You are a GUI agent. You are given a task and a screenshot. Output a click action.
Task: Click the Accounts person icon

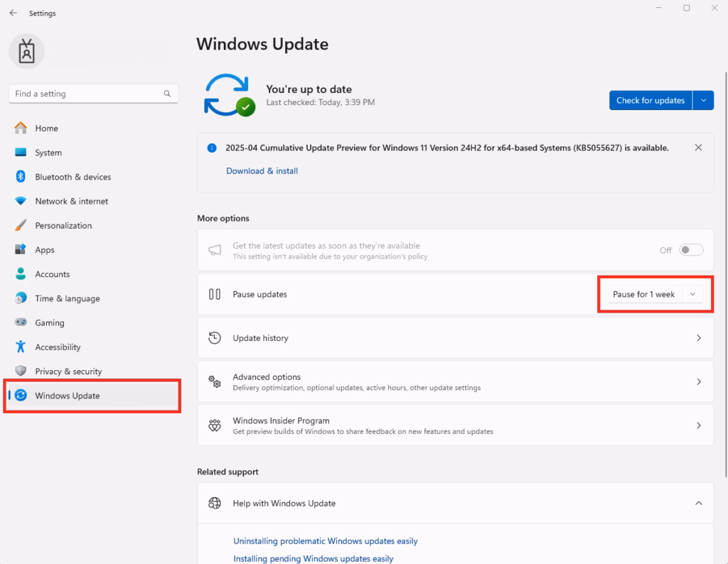click(21, 273)
